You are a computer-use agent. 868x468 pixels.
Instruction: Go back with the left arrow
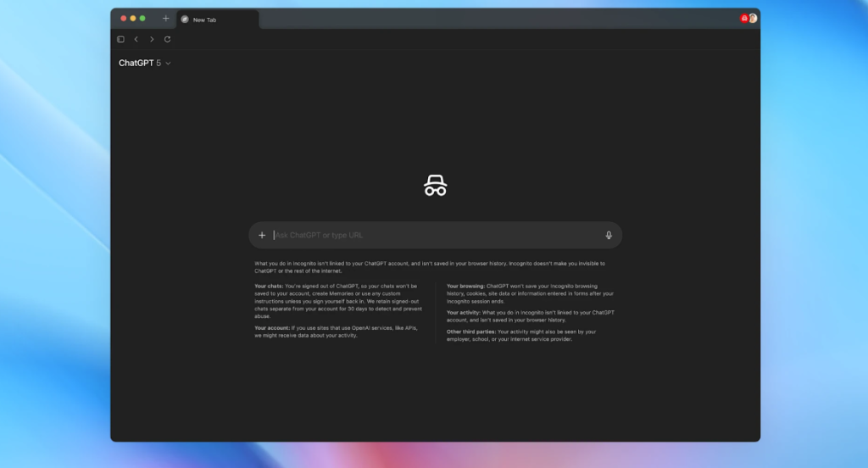click(136, 39)
